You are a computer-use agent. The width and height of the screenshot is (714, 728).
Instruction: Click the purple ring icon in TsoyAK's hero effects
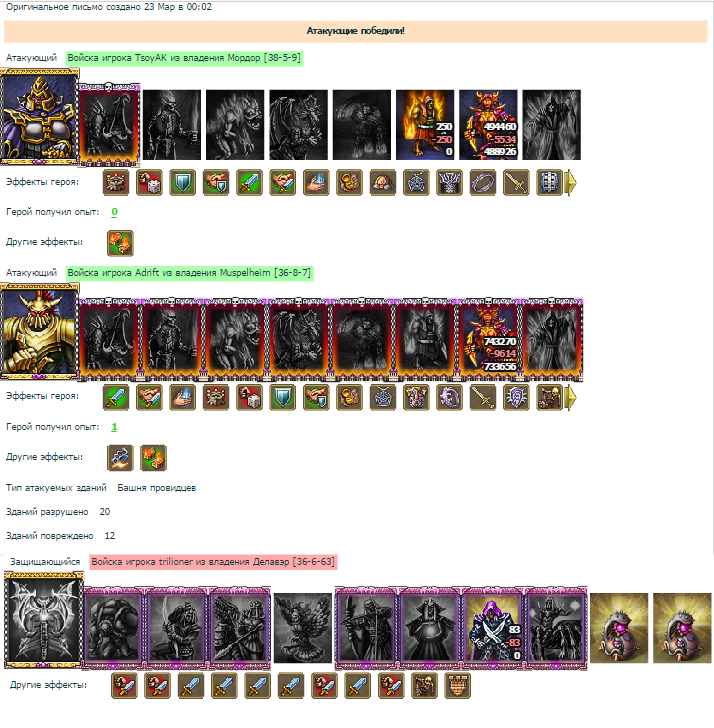pos(483,182)
